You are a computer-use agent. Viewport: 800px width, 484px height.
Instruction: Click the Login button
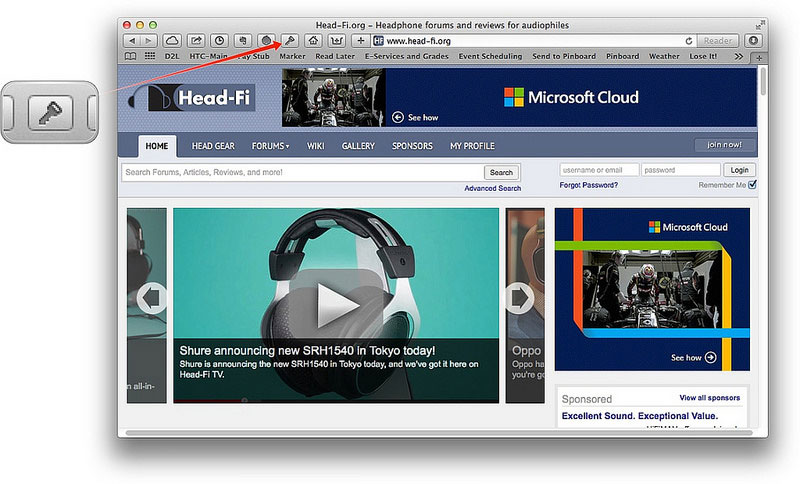(739, 170)
